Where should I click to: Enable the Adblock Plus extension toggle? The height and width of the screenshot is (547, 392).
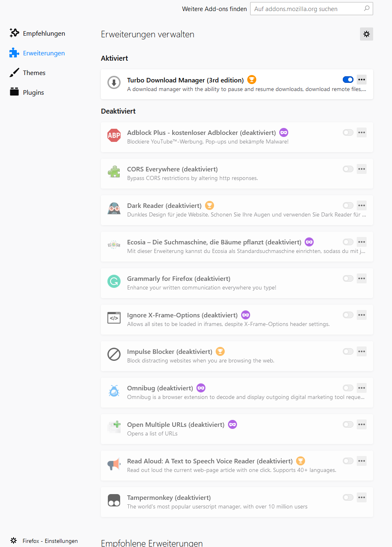[348, 132]
